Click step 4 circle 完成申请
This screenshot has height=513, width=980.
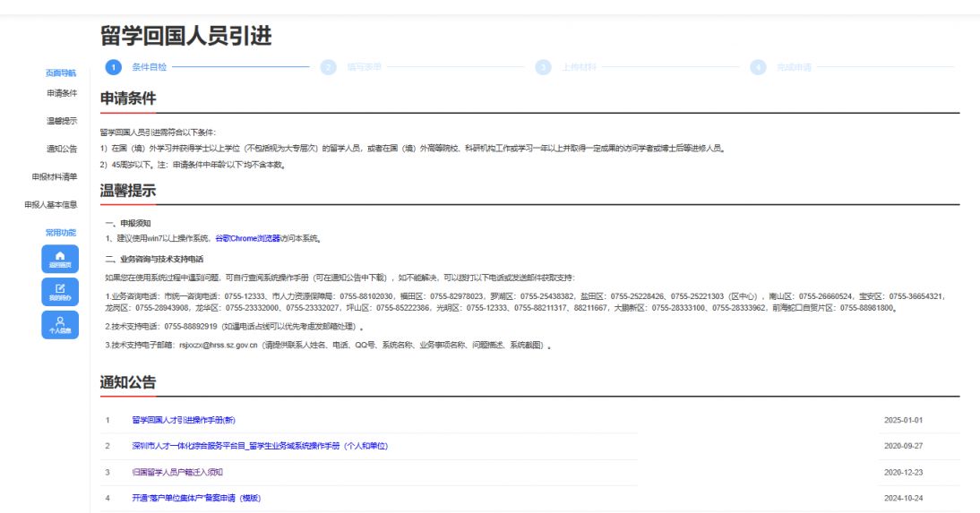[x=759, y=67]
